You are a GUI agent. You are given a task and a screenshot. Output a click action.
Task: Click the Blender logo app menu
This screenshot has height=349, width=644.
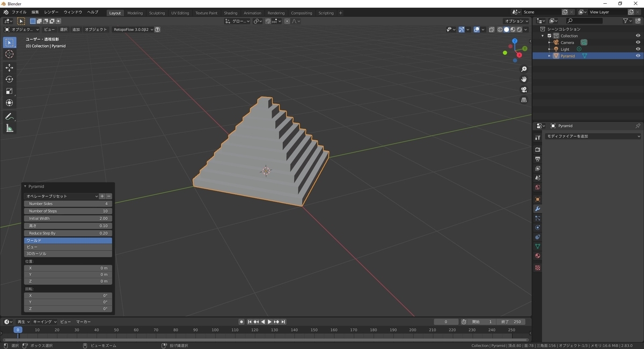click(x=6, y=12)
